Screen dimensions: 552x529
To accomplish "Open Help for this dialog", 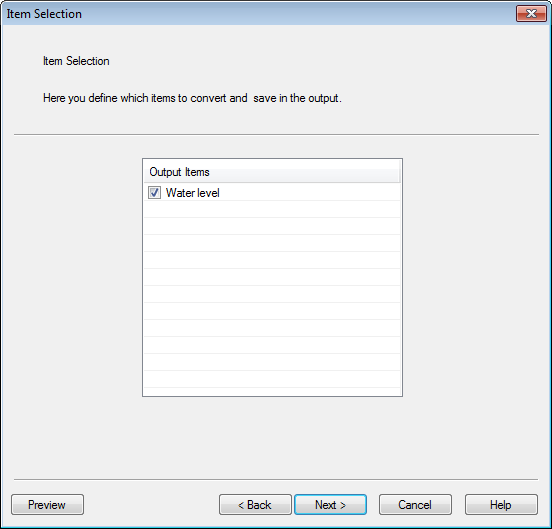I will click(501, 504).
